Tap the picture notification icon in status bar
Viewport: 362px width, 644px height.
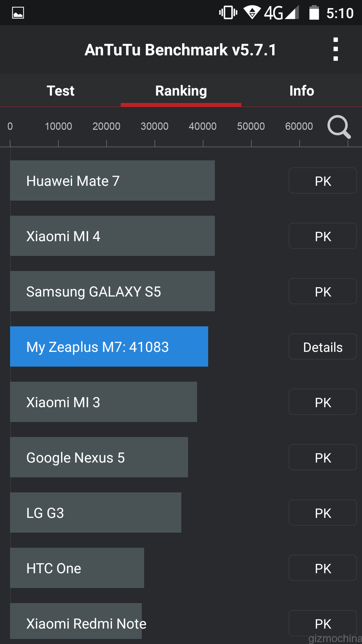tap(18, 13)
